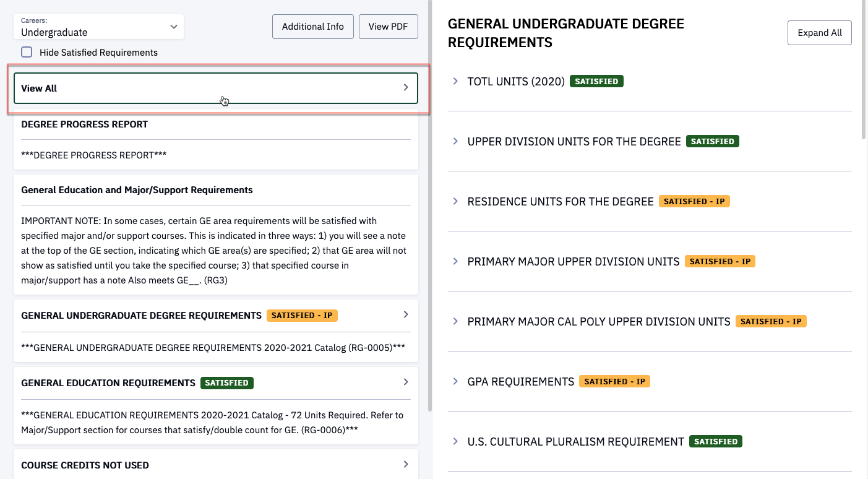Check the Hide Satisfied Requirements checkbox
This screenshot has height=479, width=868.
27,53
